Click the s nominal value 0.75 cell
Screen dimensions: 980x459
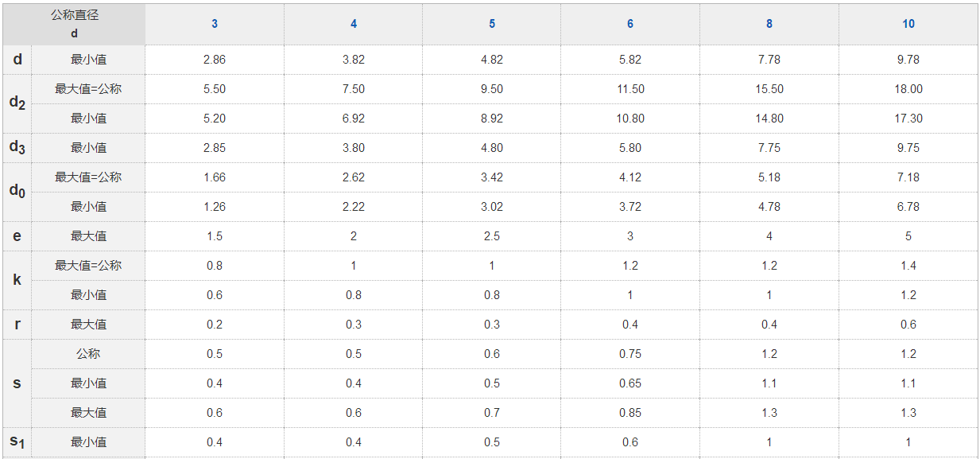point(630,354)
